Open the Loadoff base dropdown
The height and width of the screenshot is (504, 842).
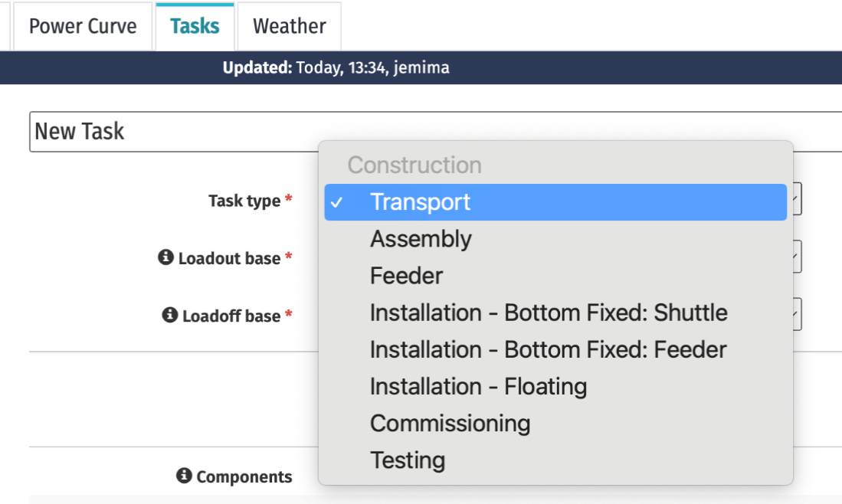coord(796,314)
